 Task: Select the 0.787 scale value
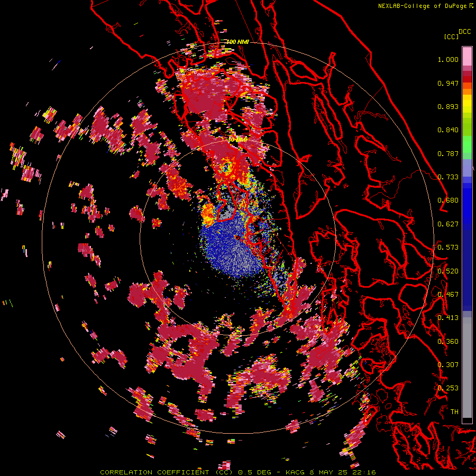click(448, 153)
